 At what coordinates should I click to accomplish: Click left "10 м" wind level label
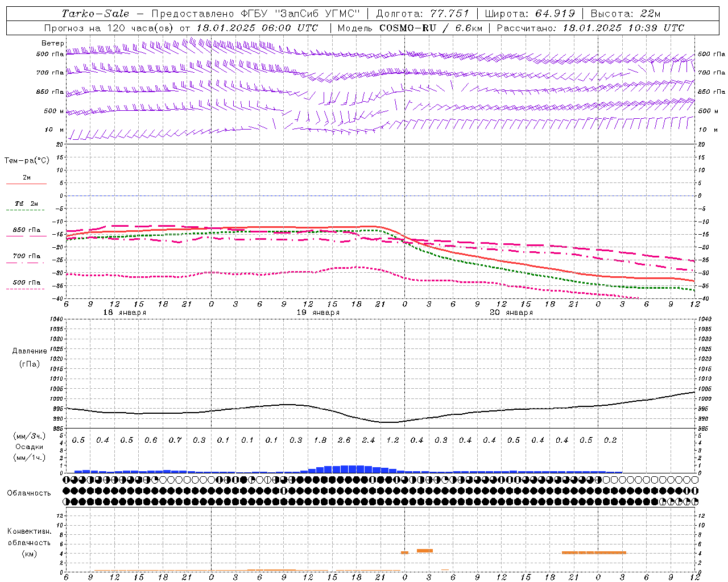click(55, 130)
